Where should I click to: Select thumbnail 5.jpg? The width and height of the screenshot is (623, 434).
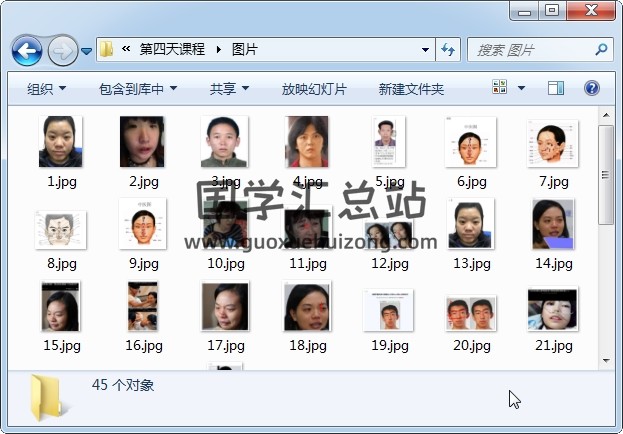pyautogui.click(x=389, y=141)
